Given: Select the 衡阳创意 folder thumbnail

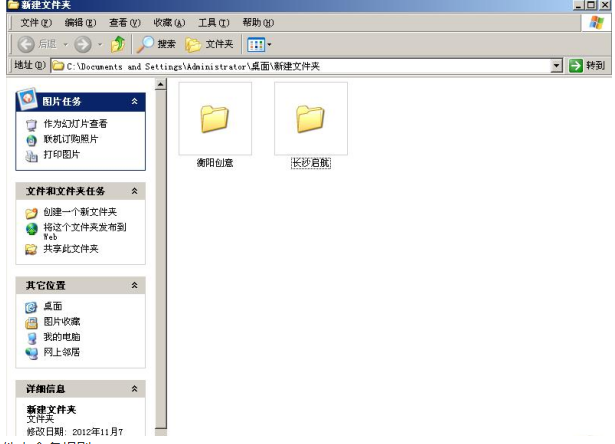Looking at the screenshot, I should pos(215,118).
